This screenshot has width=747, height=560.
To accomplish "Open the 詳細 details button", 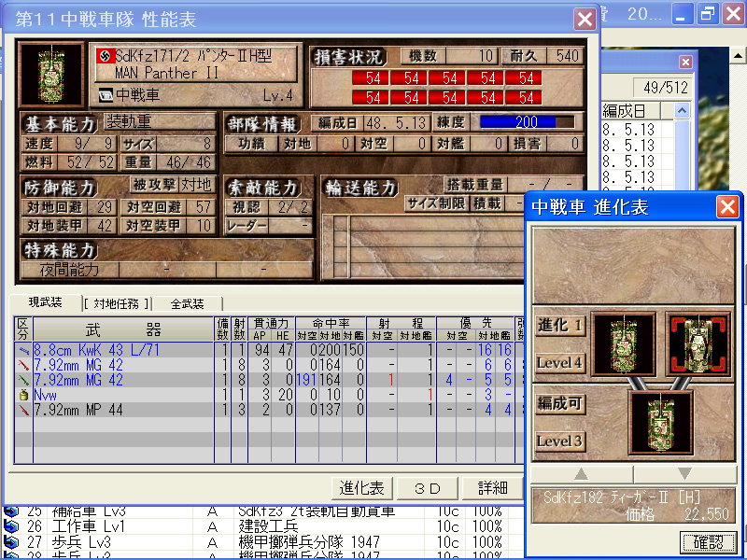I will coord(492,488).
